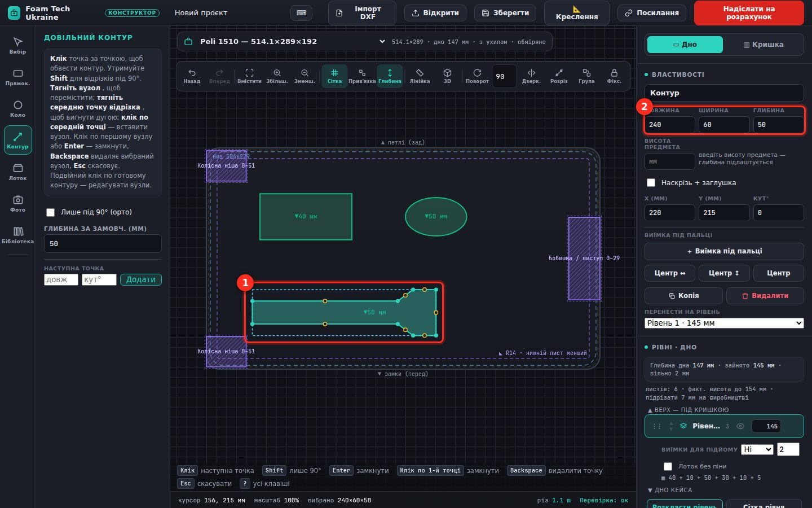Image resolution: width=812 pixels, height=508 pixels.
Task: Check the Наскрізь + заглушка option
Action: [651, 183]
